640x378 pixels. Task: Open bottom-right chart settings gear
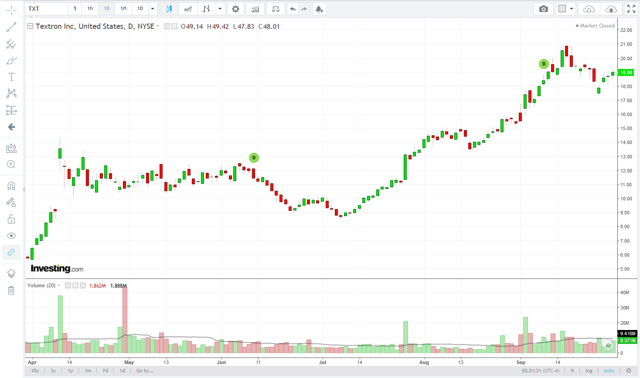629,371
